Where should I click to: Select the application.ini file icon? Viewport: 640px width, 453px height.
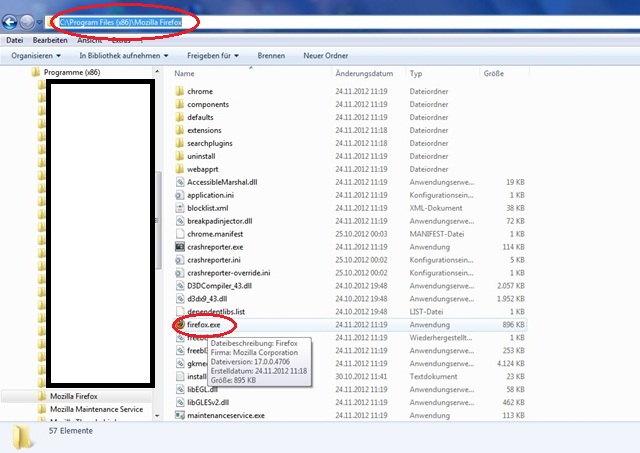180,195
